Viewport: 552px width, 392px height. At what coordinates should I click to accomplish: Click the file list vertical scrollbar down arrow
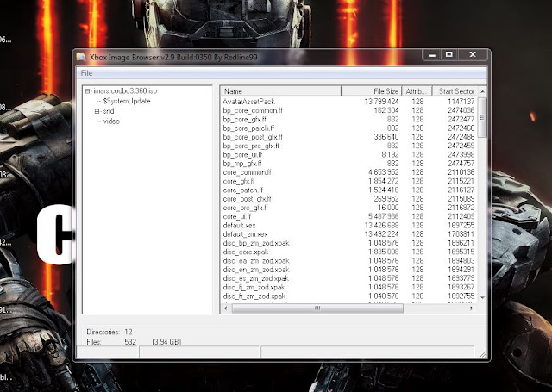click(x=482, y=297)
